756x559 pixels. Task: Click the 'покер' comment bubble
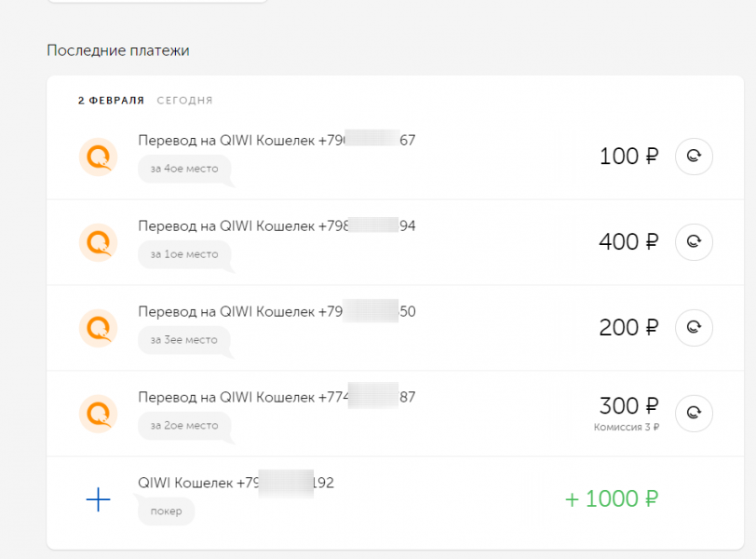click(166, 511)
